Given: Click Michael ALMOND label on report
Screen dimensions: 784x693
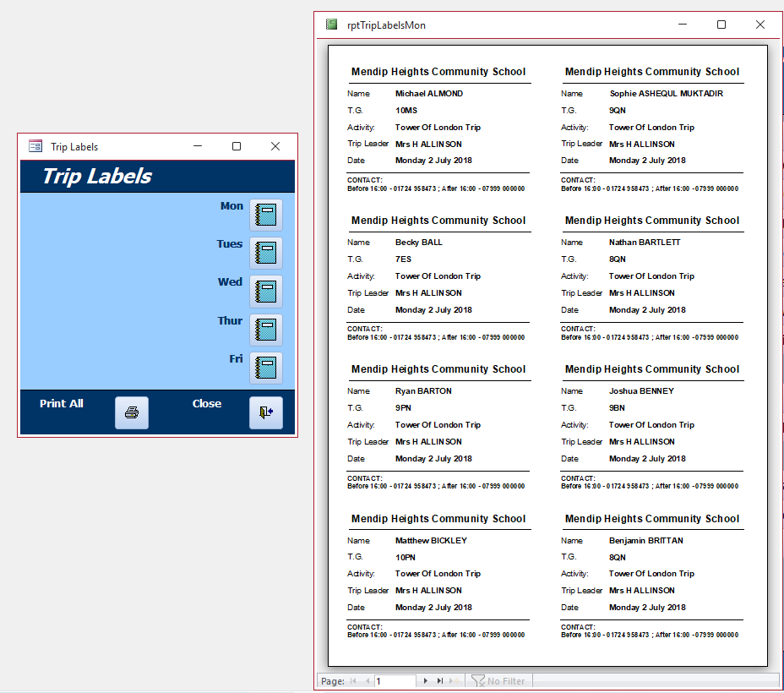Looking at the screenshot, I should click(x=429, y=94).
